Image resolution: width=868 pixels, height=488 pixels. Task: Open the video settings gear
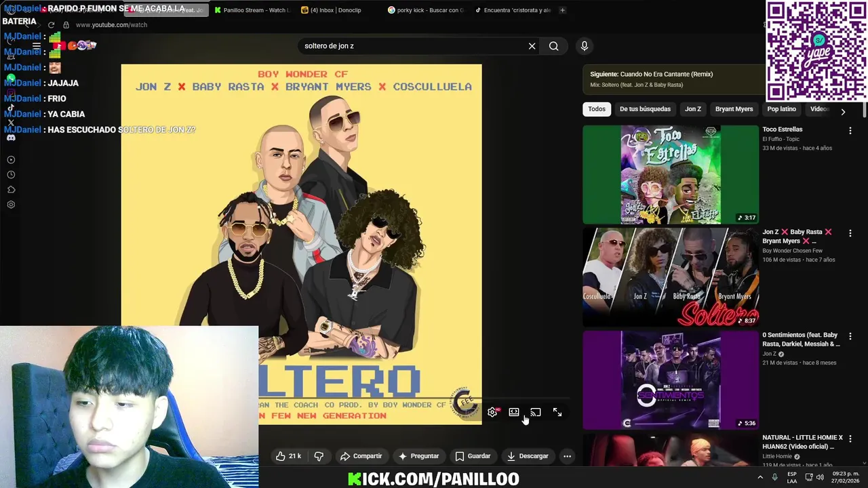[492, 412]
